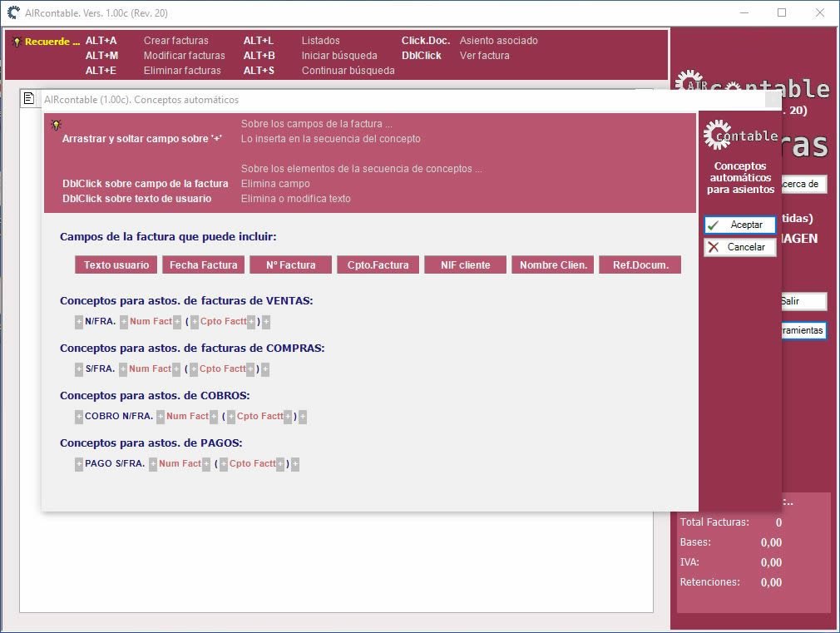Click the Aceptar button with green checkmark
This screenshot has height=633, width=840.
[x=739, y=225]
